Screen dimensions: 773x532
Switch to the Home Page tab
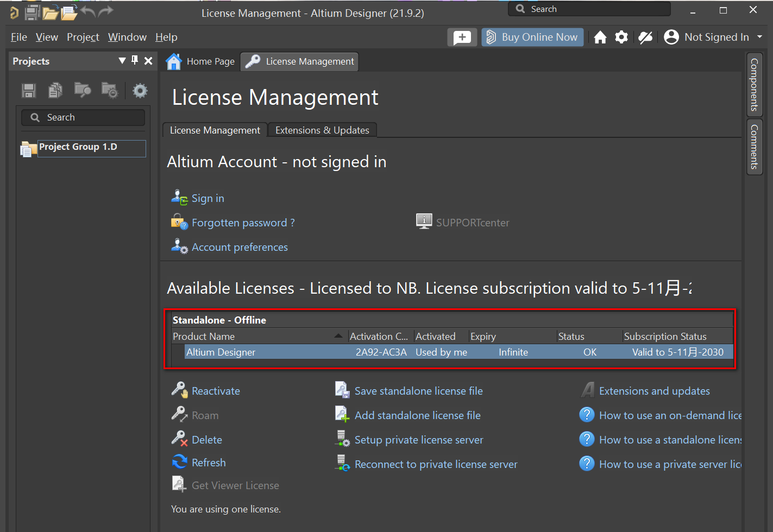200,61
